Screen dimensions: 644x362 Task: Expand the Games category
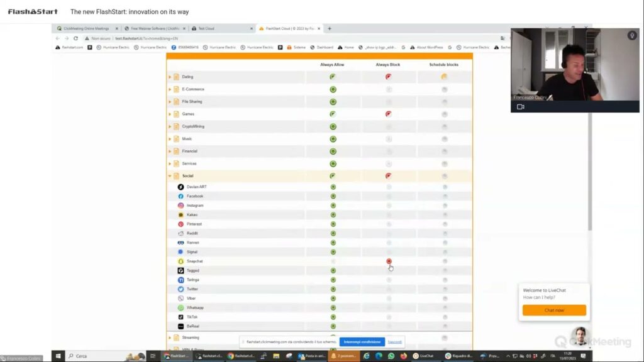click(170, 114)
